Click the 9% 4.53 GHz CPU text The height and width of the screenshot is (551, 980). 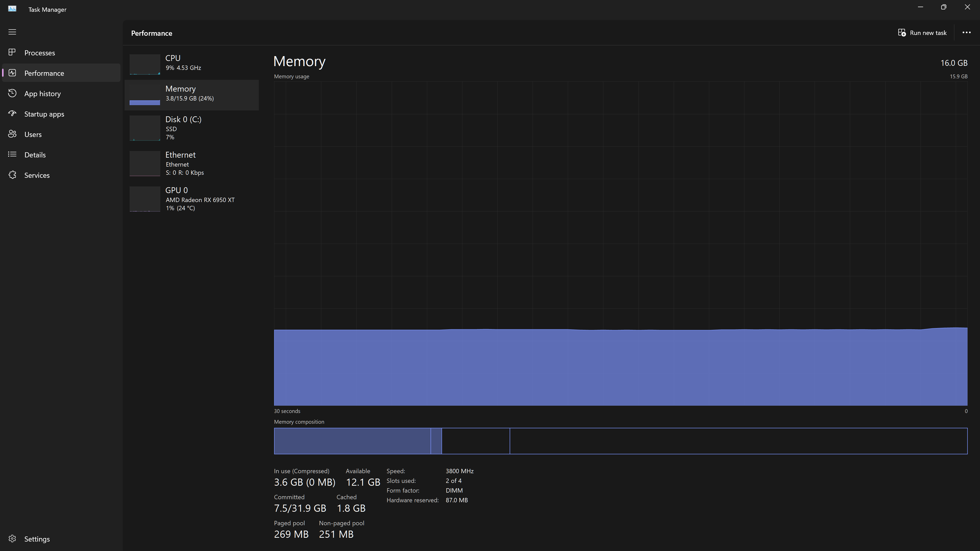tap(183, 68)
